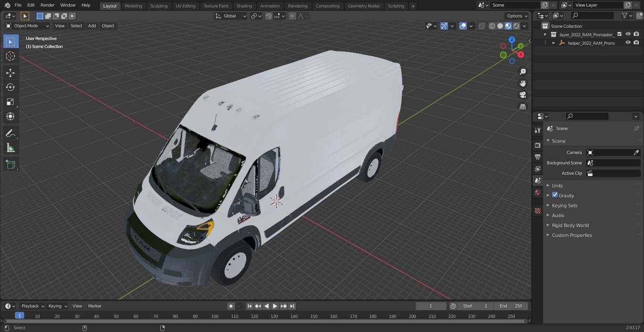The image size is (644, 332).
Task: Open the Edit menu
Action: coord(31,5)
